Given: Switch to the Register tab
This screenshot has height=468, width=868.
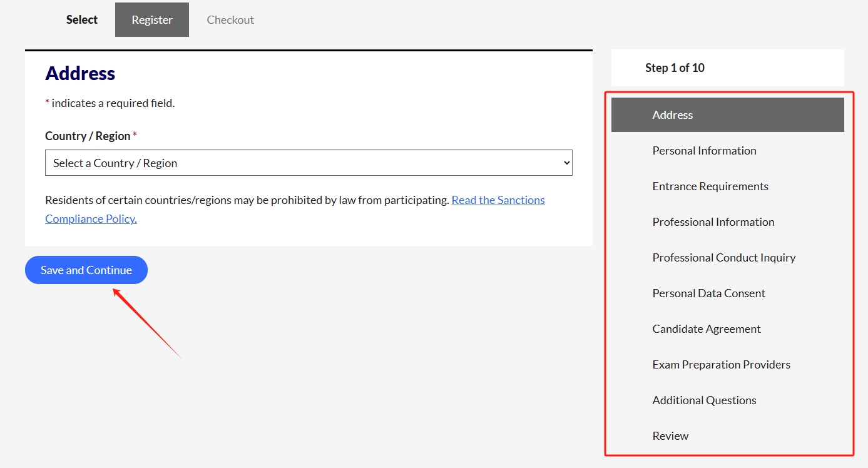Looking at the screenshot, I should [152, 20].
